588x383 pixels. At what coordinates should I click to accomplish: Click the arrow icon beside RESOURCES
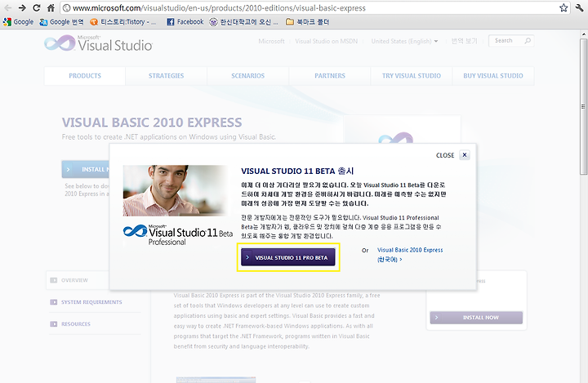54,323
